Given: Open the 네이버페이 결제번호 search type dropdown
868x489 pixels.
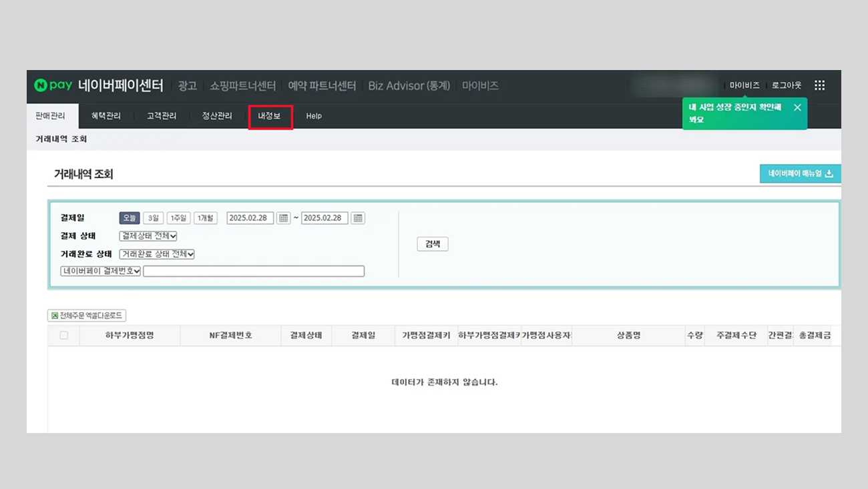Looking at the screenshot, I should pos(101,271).
